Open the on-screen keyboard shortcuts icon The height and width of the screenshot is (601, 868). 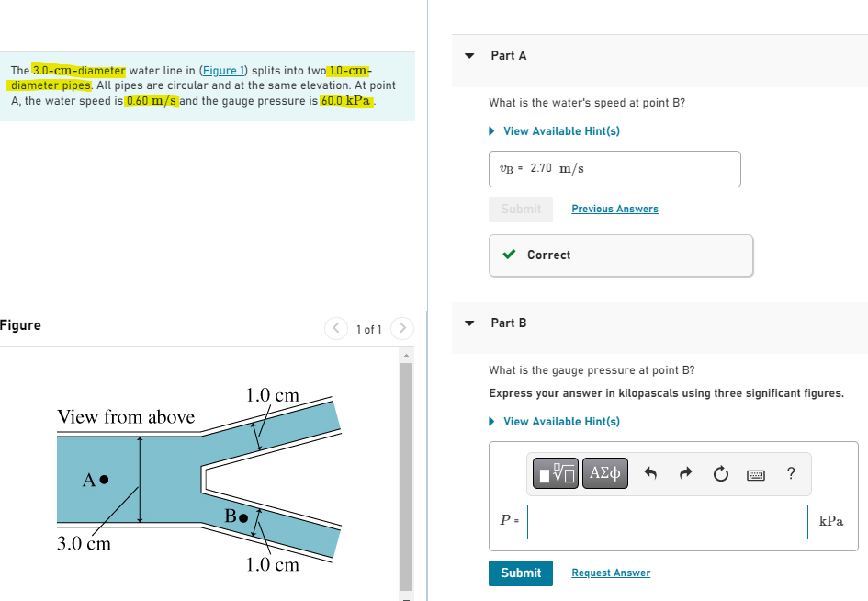(x=757, y=473)
